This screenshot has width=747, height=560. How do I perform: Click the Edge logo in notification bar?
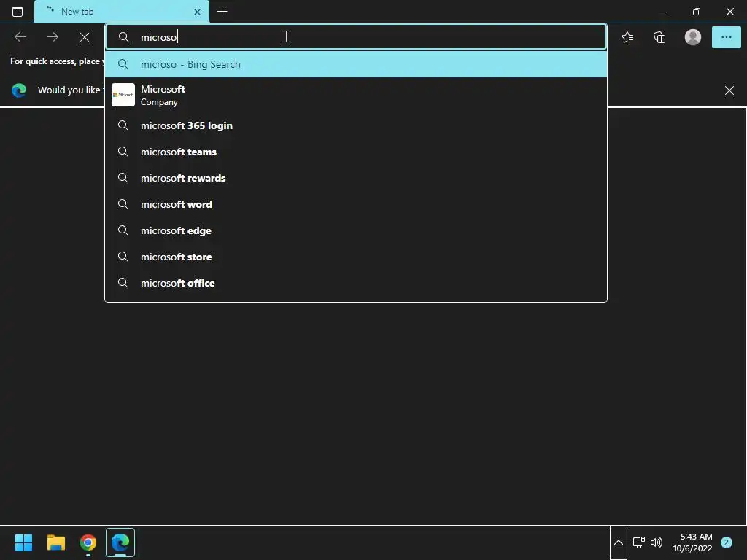[x=19, y=90]
